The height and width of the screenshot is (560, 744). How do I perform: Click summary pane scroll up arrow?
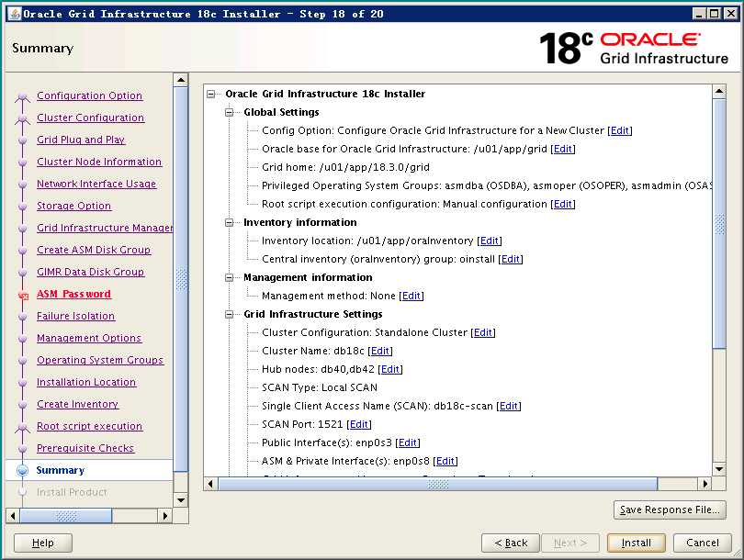[x=719, y=91]
